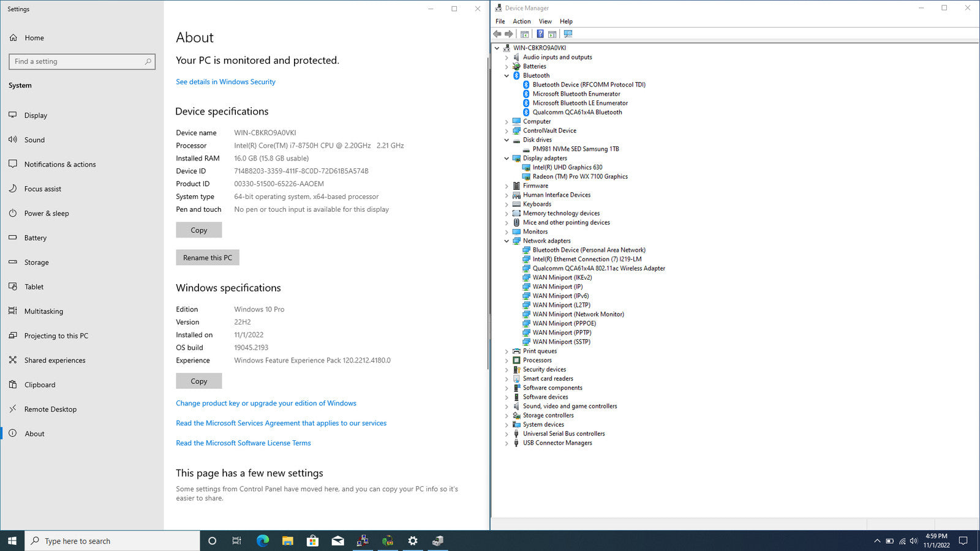The height and width of the screenshot is (551, 980).
Task: Copy the device specifications
Action: tap(199, 230)
